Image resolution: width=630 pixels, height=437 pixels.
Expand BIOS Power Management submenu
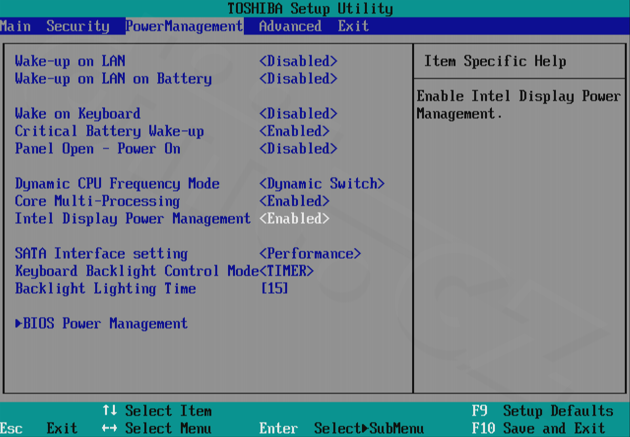coord(101,323)
